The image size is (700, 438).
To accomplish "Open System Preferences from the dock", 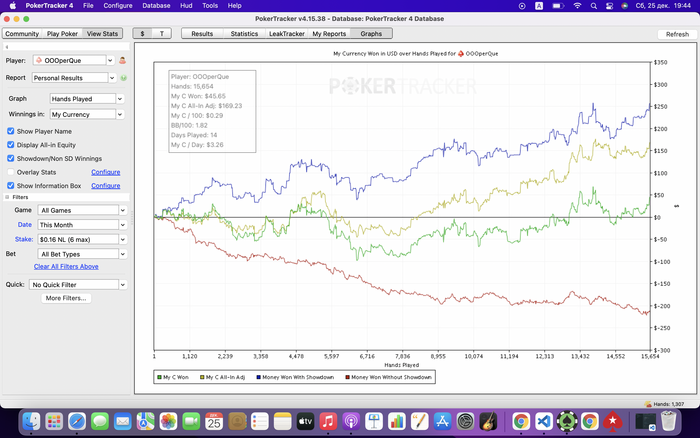I will point(465,421).
